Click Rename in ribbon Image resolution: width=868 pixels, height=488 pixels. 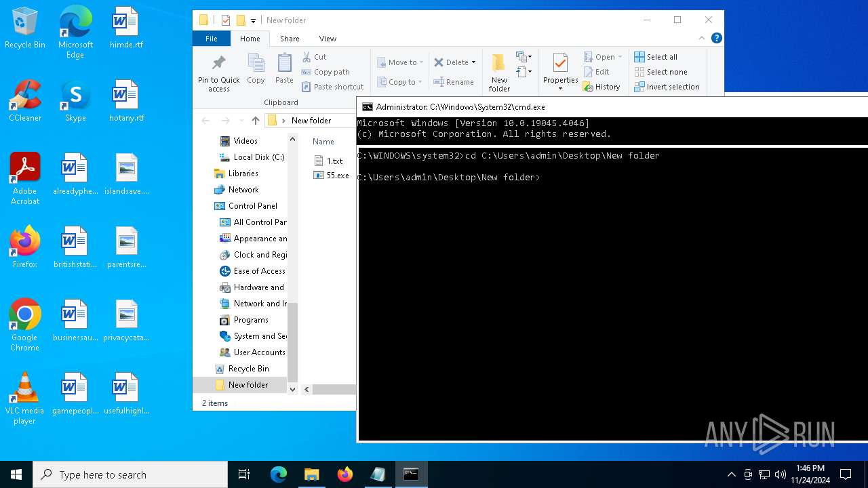point(454,82)
